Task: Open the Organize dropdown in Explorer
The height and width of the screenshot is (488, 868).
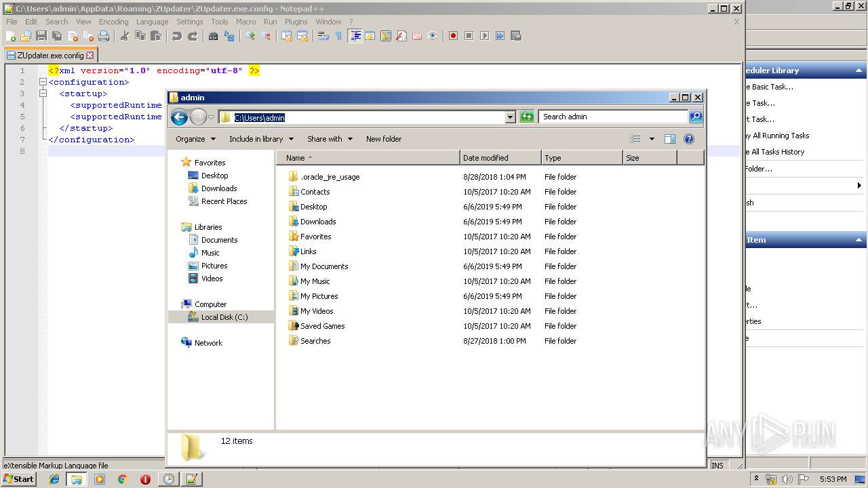Action: tap(195, 139)
